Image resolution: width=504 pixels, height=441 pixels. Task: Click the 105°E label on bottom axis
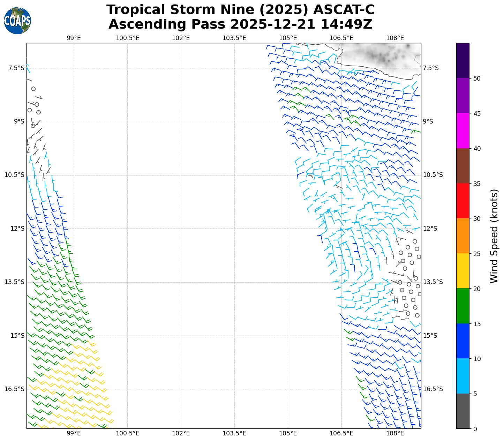[x=288, y=434]
